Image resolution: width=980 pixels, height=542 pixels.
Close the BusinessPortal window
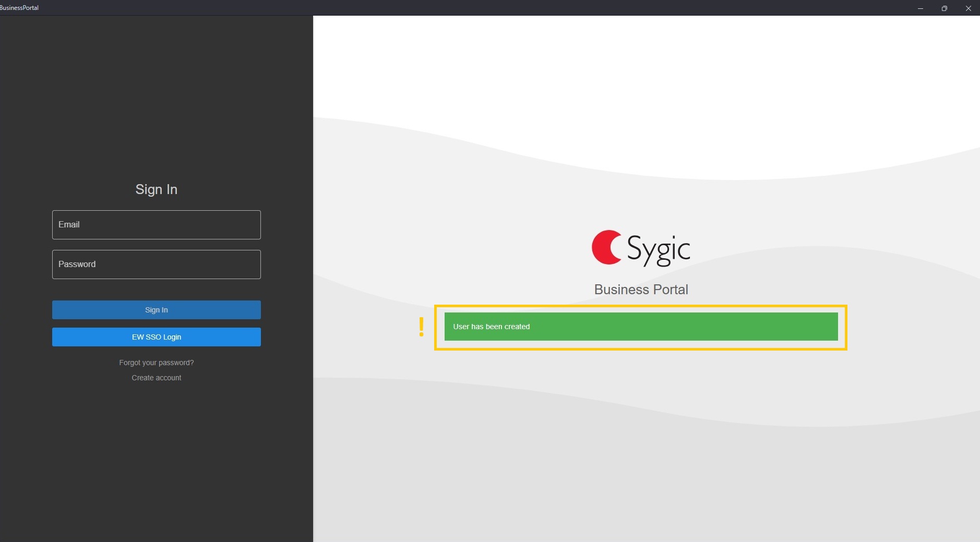pyautogui.click(x=968, y=8)
